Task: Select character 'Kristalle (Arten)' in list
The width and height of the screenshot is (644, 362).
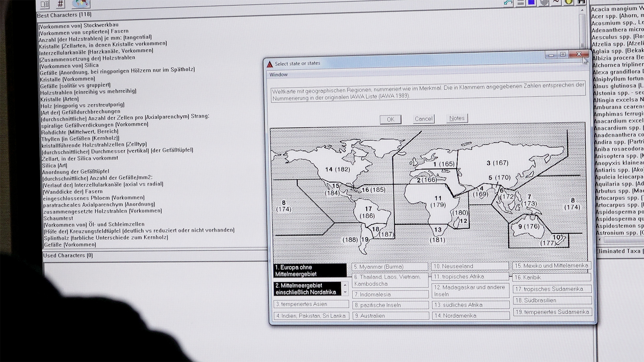Action: [59, 99]
